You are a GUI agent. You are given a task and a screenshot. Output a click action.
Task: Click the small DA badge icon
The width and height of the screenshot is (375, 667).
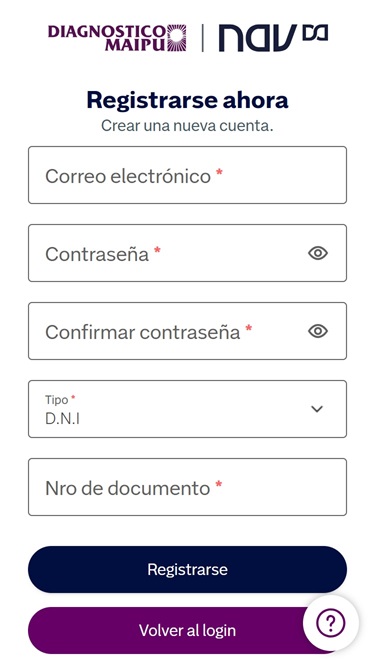pos(315,32)
